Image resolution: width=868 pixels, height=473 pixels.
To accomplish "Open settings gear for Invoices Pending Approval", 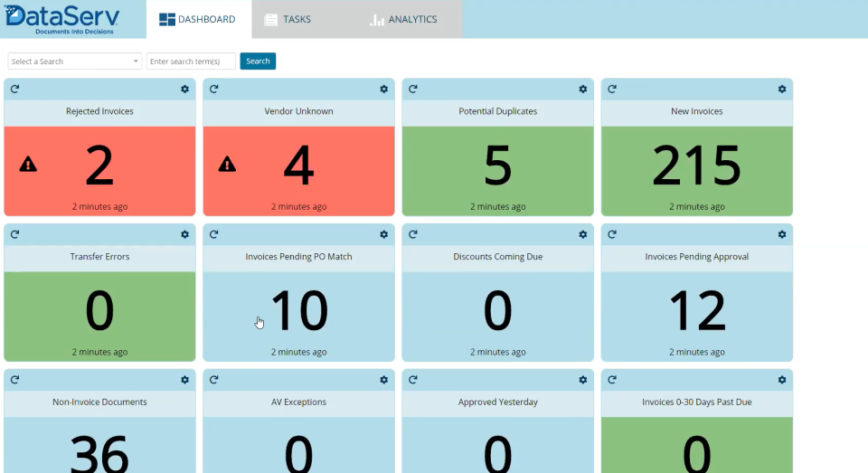I will point(781,234).
